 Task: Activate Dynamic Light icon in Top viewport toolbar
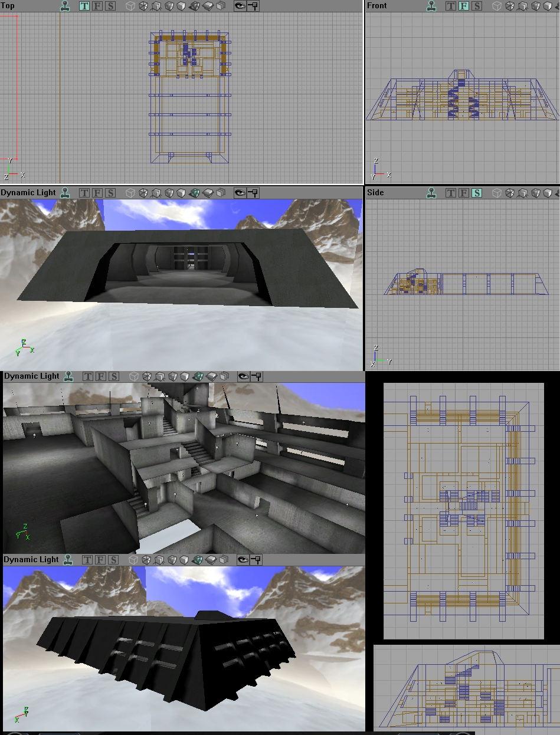pos(195,6)
